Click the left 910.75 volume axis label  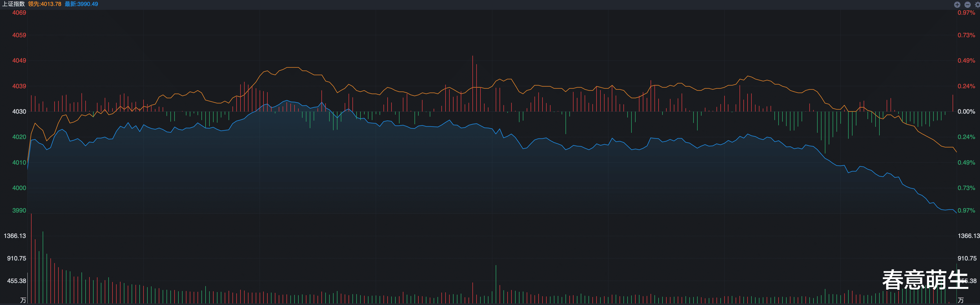coord(16,258)
